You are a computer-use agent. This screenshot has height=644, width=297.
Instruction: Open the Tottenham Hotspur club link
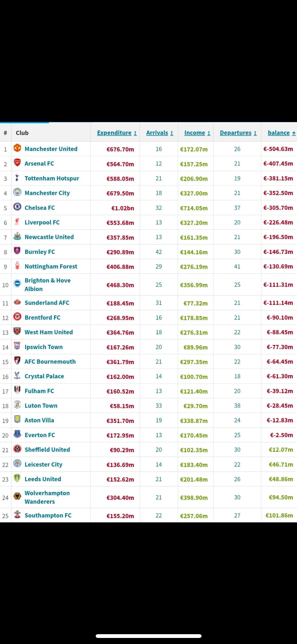tap(52, 178)
